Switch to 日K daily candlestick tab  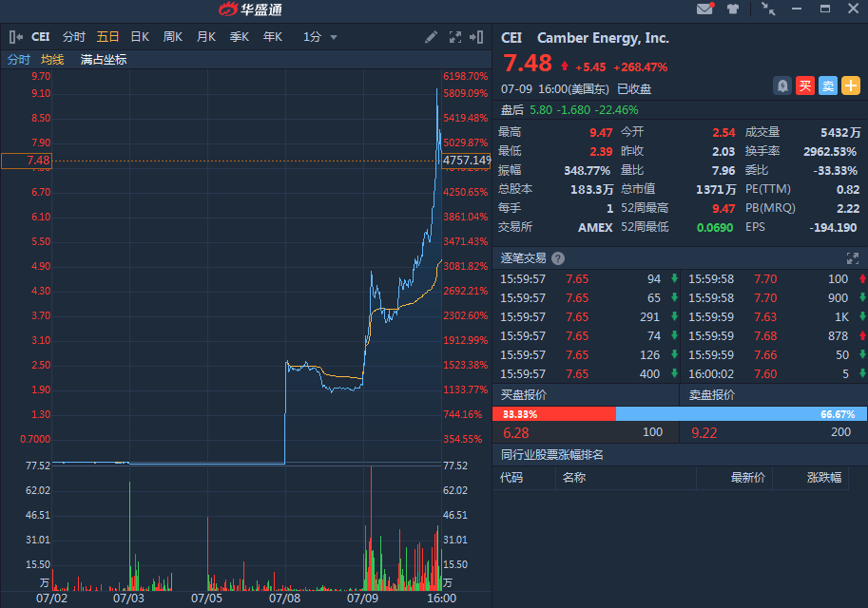(140, 37)
